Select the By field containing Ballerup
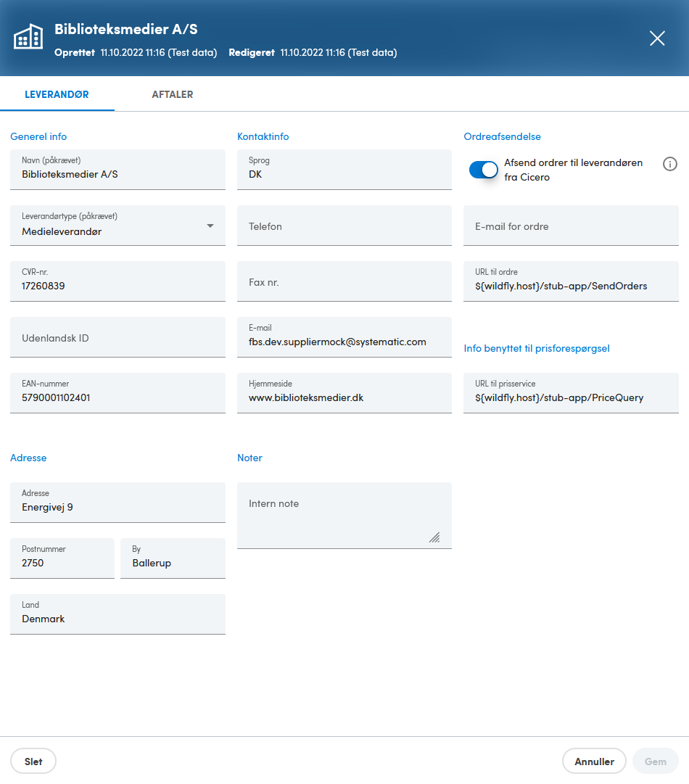Screen dimensions: 689x784 coord(173,558)
